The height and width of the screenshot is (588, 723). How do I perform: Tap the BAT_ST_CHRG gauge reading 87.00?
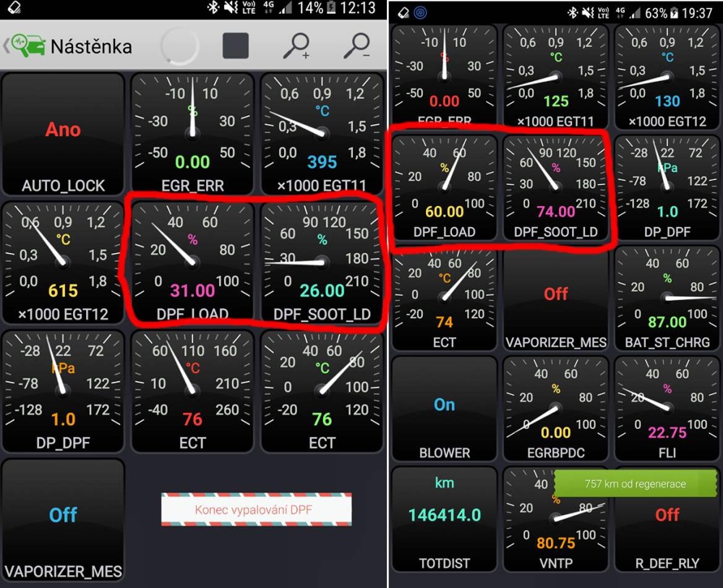click(x=667, y=298)
